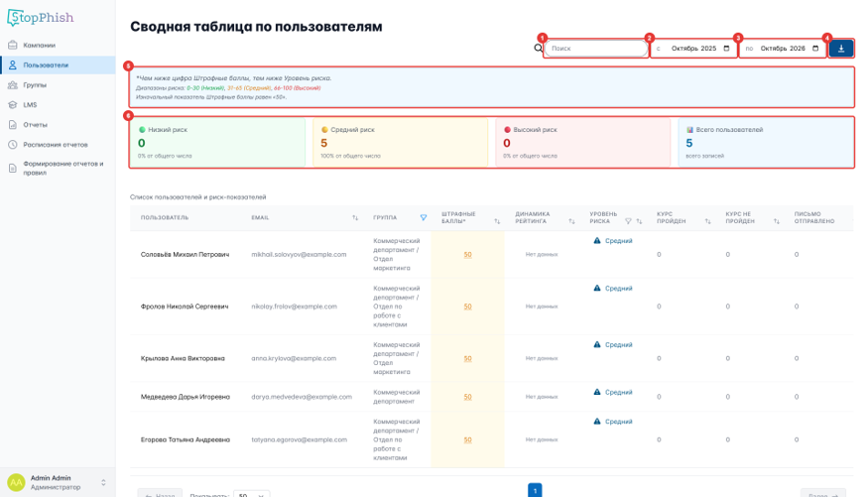Click email anna.krylova@example.com
Viewport: 868px width, 497px height.
click(294, 359)
